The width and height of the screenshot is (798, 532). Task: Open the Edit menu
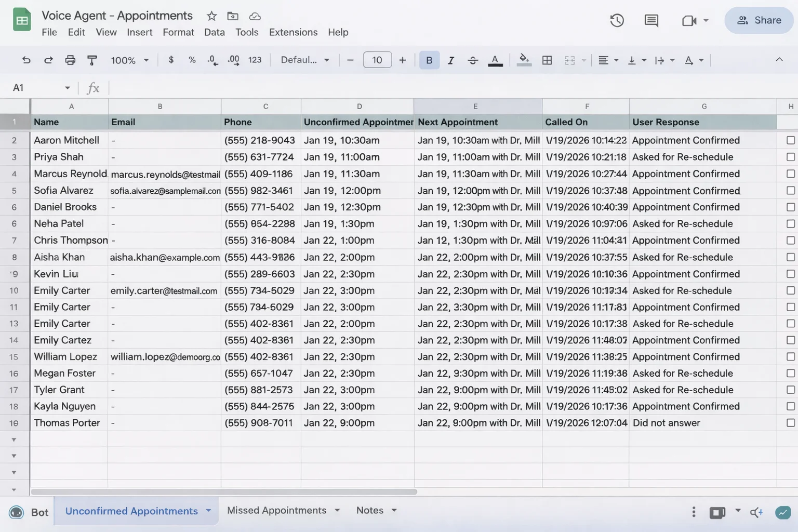pos(76,32)
